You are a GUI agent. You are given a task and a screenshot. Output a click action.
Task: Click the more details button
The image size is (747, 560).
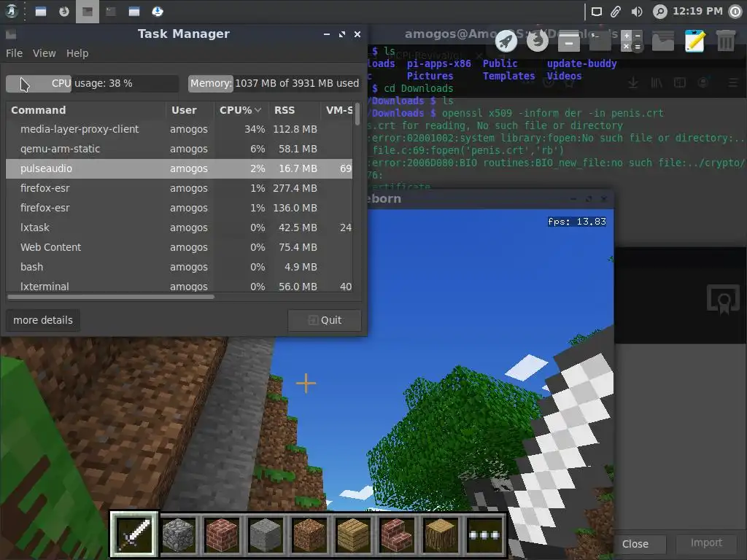(43, 320)
